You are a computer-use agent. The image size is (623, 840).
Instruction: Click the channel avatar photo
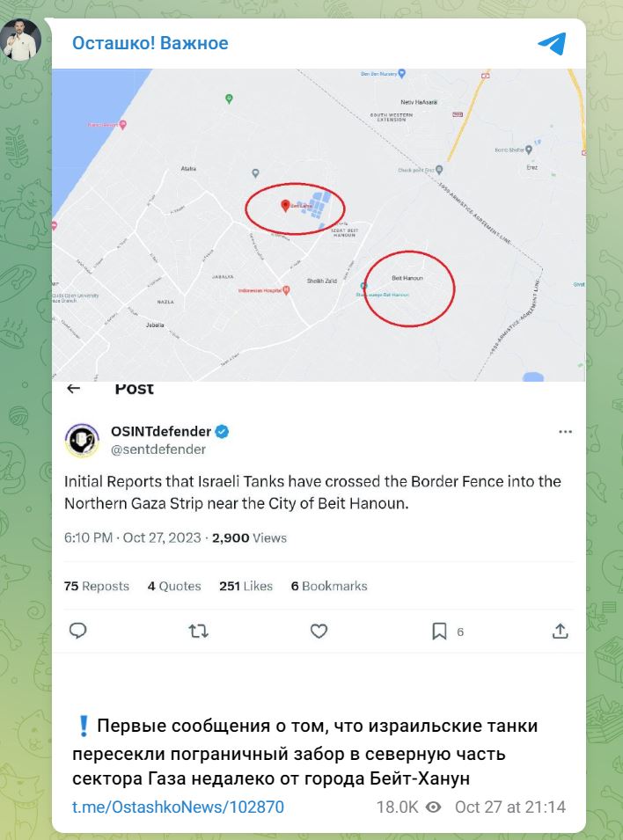coord(21,40)
